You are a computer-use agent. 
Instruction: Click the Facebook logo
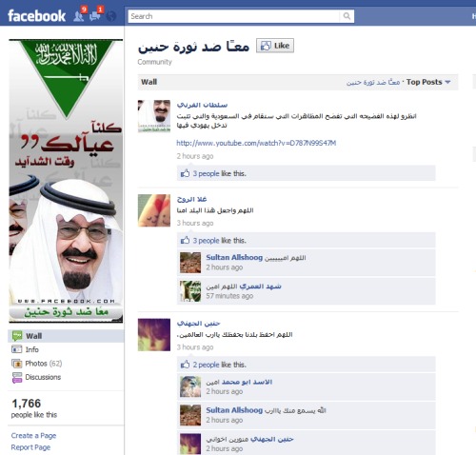pos(36,16)
